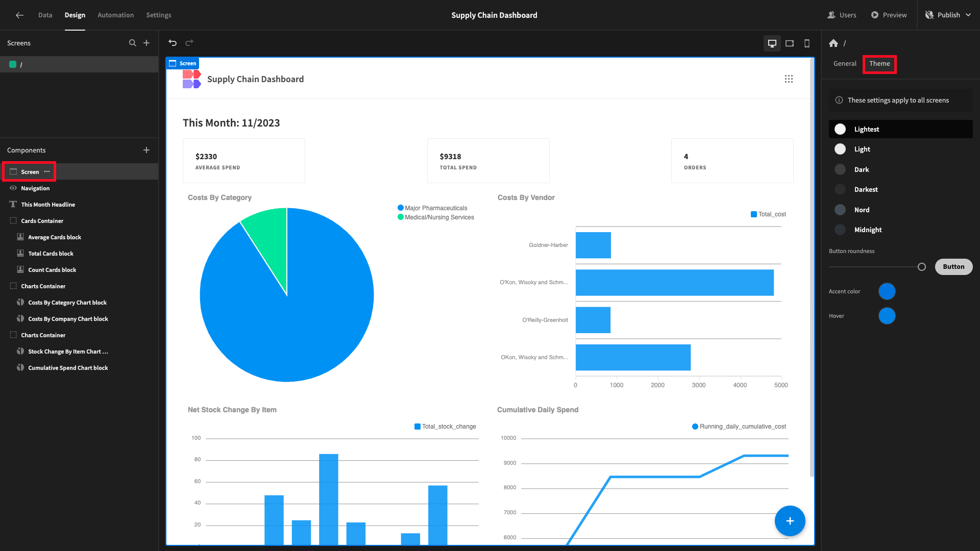Click the Supply Chain Dashboard logo

click(192, 79)
